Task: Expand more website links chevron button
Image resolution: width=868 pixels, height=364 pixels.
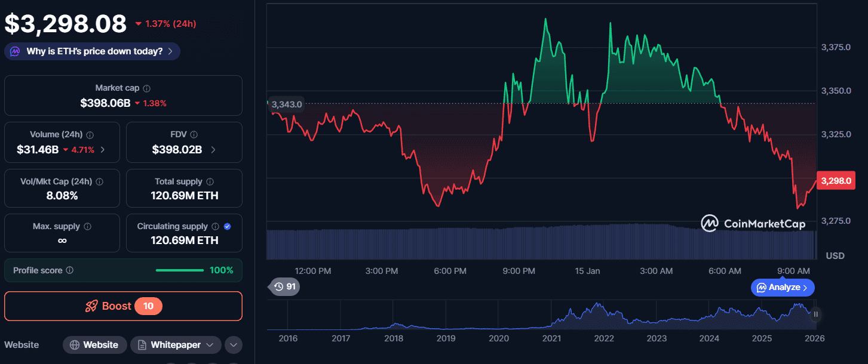Action: [x=234, y=345]
